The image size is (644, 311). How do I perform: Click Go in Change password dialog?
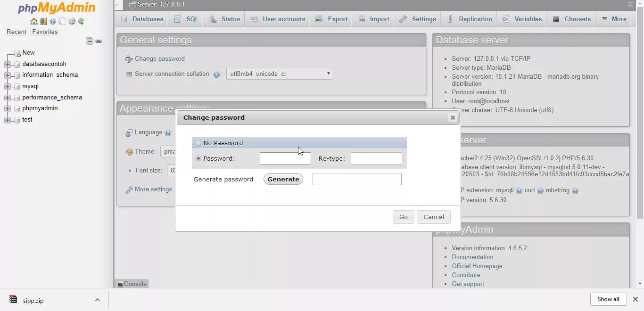[404, 217]
